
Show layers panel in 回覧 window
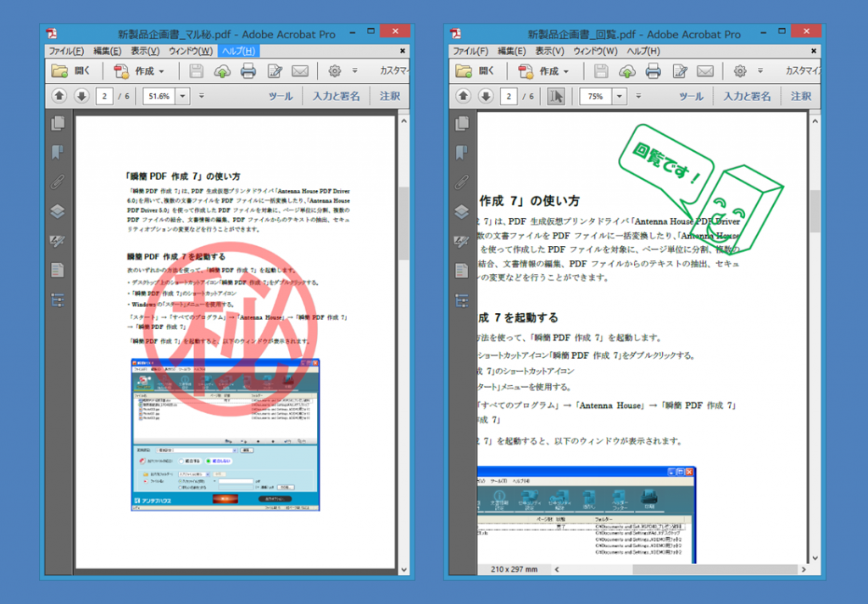tap(462, 211)
